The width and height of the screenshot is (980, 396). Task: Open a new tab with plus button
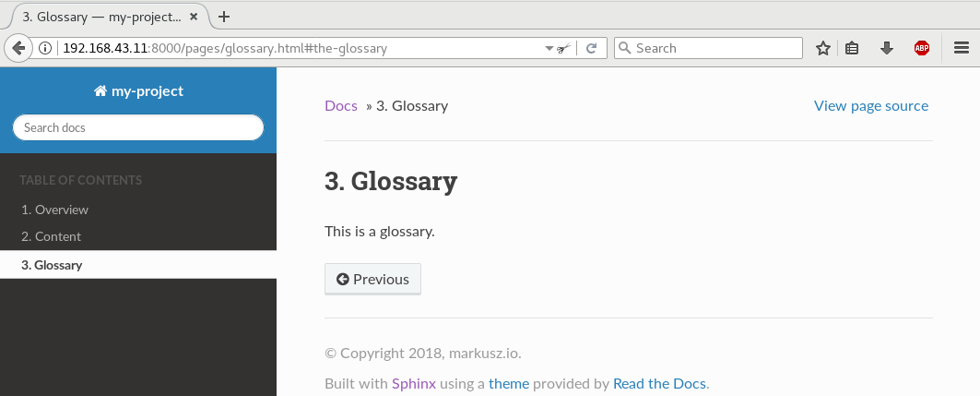224,17
